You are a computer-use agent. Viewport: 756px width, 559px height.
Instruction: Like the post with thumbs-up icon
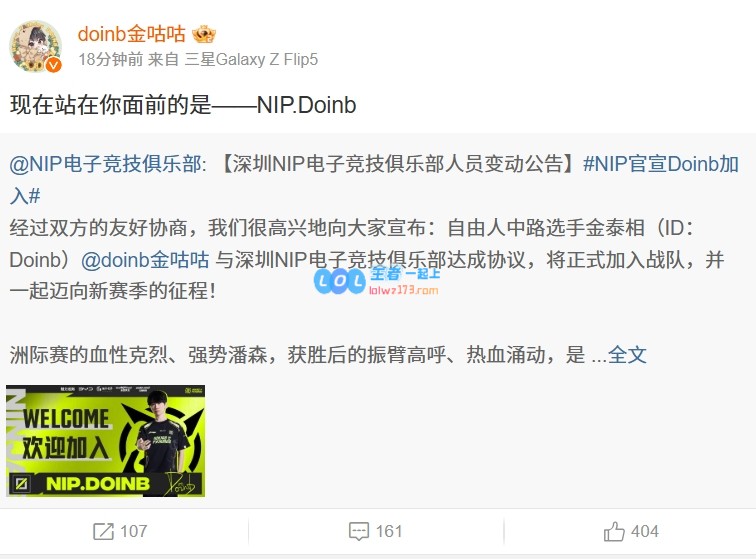click(614, 531)
